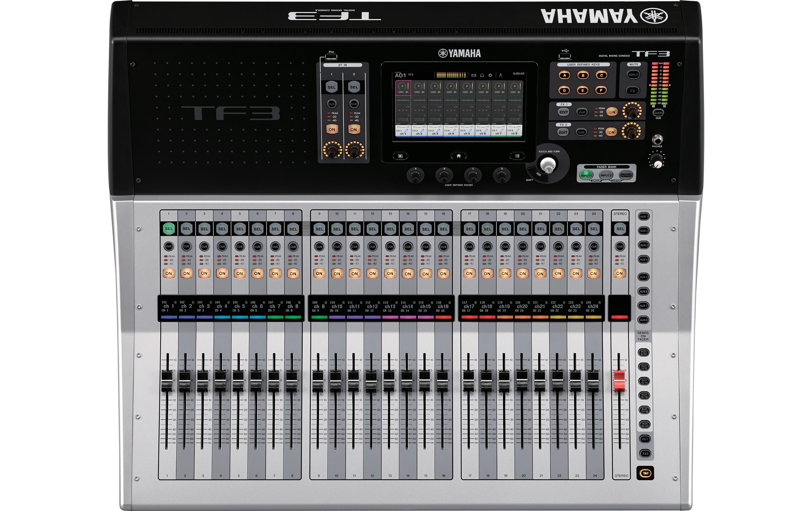Toggle the FX 1 ON key

[x=612, y=112]
